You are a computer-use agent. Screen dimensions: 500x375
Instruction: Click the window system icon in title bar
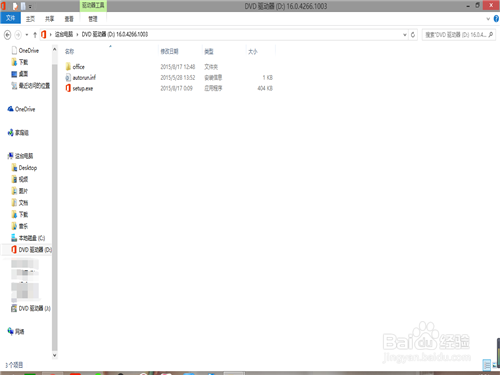[x=4, y=6]
